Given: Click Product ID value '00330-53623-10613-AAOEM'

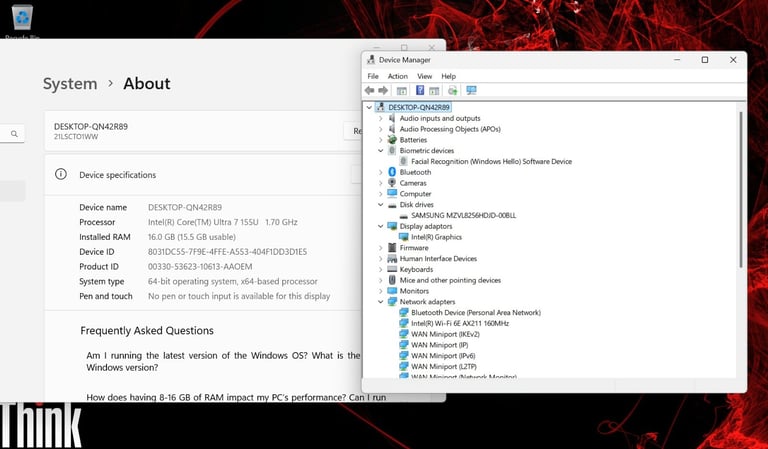Looking at the screenshot, I should click(200, 266).
